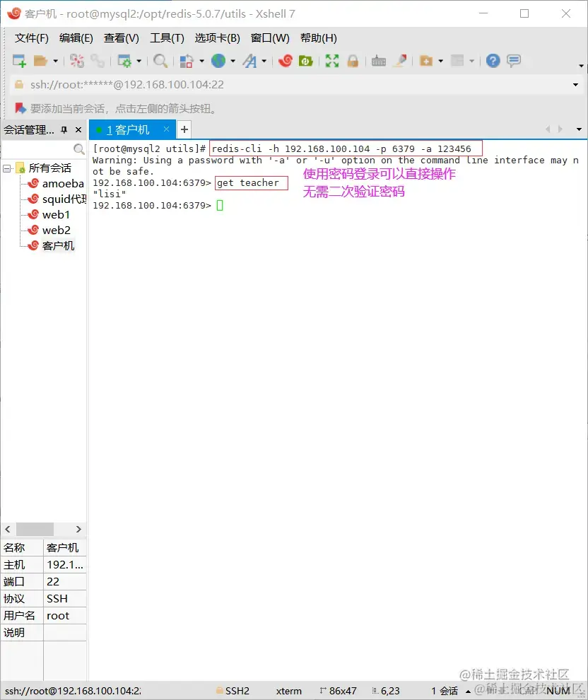Click the root username value cell

65,616
